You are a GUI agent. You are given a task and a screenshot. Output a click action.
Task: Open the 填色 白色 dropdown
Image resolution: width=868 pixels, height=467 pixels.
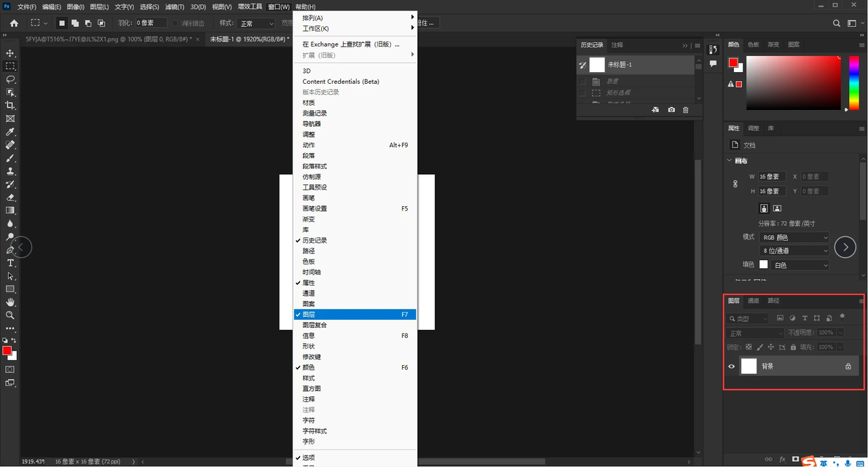800,264
